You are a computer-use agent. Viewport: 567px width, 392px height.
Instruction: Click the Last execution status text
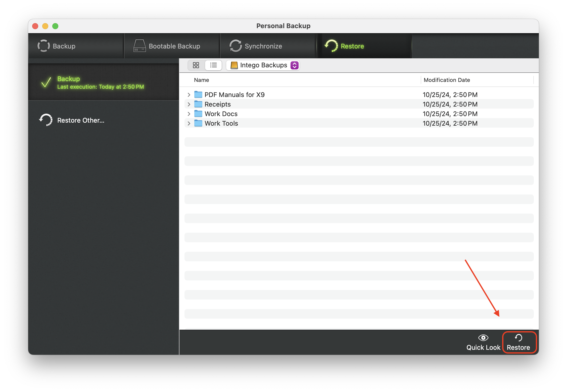pos(101,87)
